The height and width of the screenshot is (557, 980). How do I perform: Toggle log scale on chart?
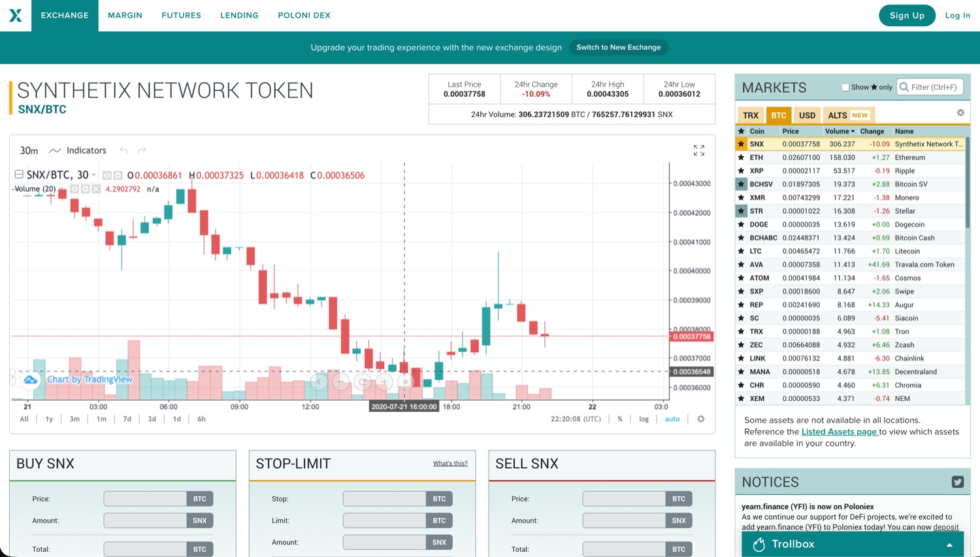tap(644, 419)
